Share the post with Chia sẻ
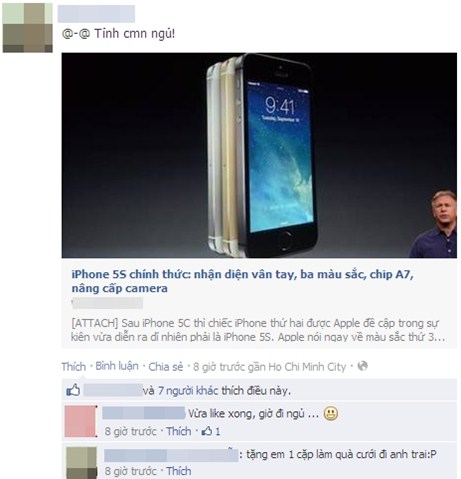 (x=166, y=367)
